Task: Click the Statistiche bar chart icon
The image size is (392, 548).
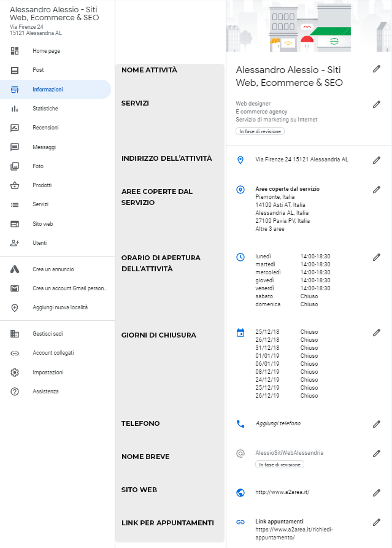Action: (x=15, y=109)
